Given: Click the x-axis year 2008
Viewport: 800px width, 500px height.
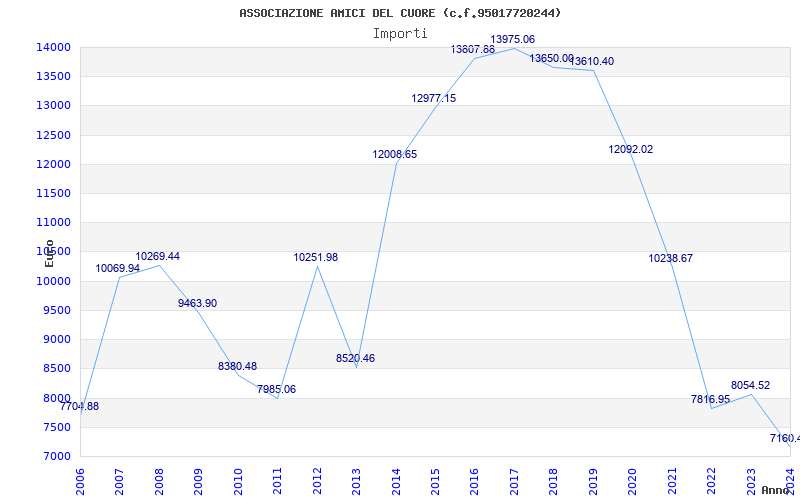Looking at the screenshot, I should [159, 482].
